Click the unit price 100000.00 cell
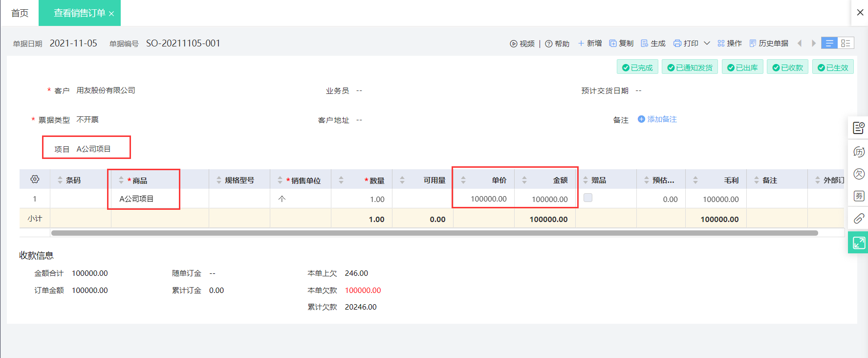Screen dimensions: 868x358 pyautogui.click(x=484, y=199)
